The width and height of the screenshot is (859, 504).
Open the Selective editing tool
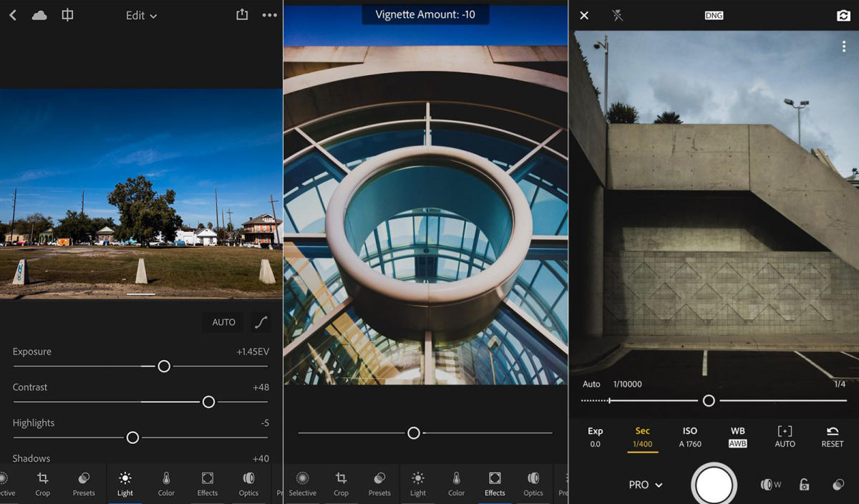point(302,483)
